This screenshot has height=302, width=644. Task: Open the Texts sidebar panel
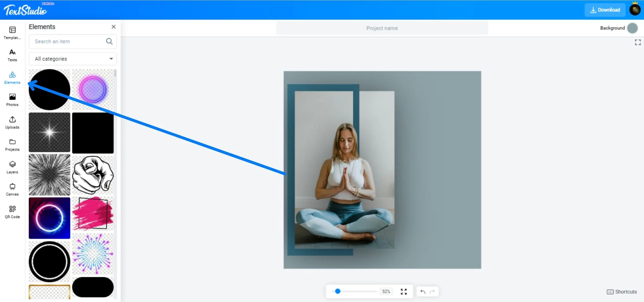pos(12,55)
